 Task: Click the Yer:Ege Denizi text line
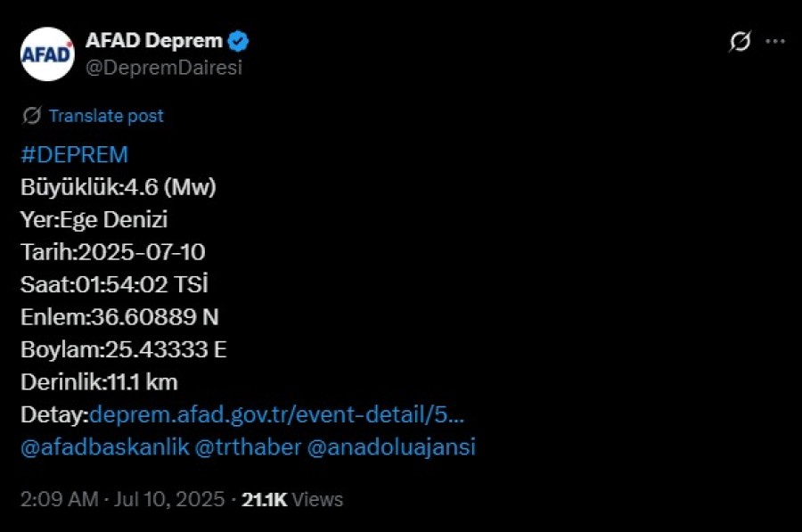click(94, 219)
